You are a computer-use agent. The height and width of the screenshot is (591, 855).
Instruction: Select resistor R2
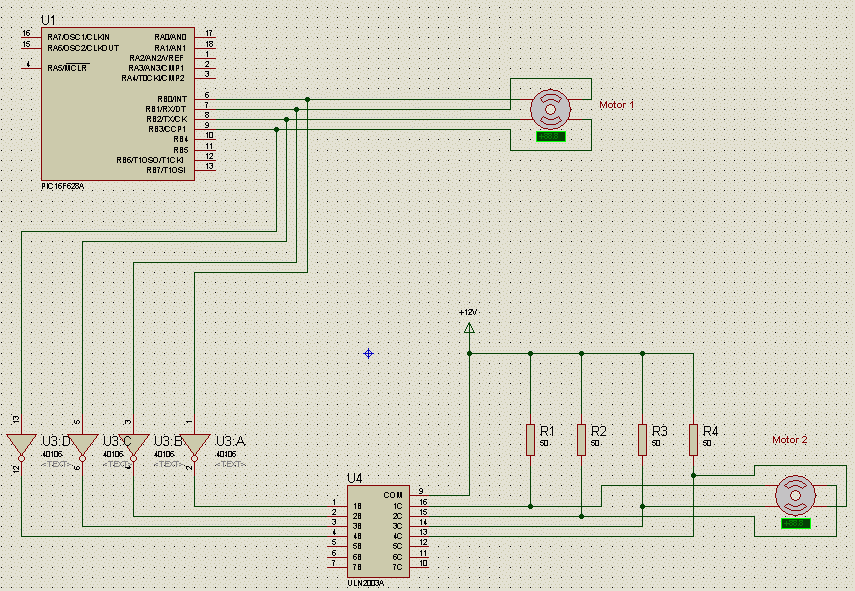pyautogui.click(x=581, y=439)
